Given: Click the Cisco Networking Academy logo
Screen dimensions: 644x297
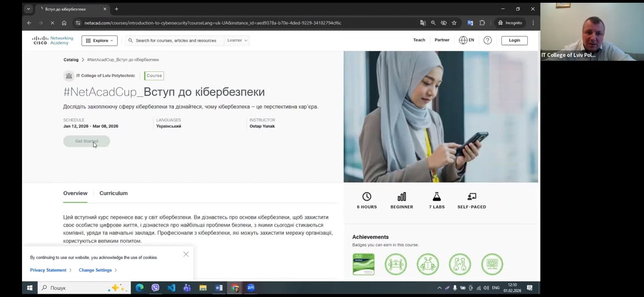Looking at the screenshot, I should pyautogui.click(x=53, y=40).
